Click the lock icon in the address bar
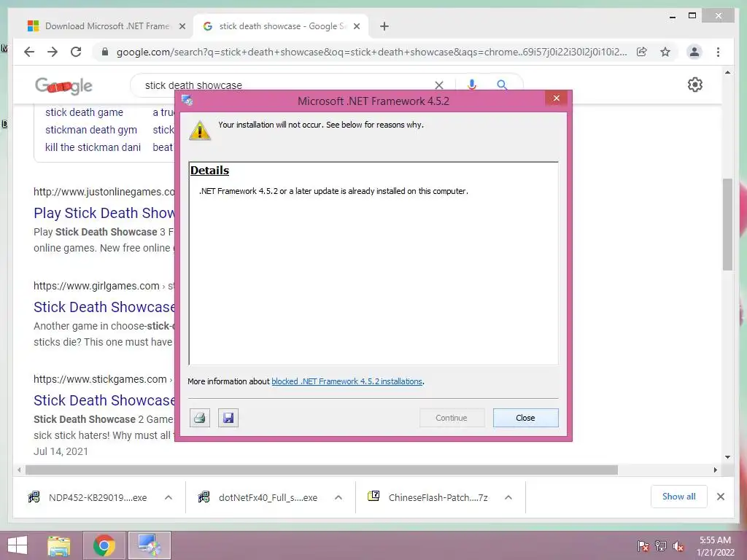This screenshot has width=747, height=560. click(x=105, y=52)
